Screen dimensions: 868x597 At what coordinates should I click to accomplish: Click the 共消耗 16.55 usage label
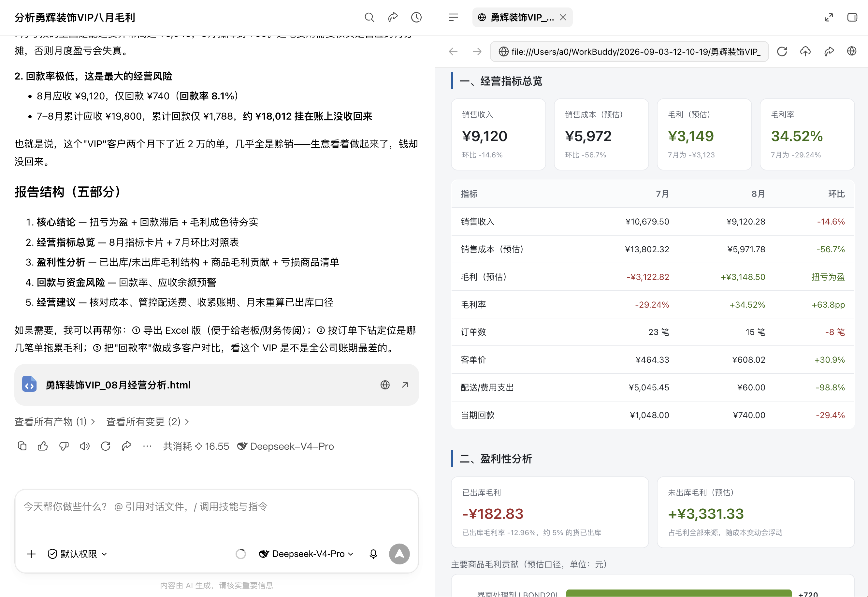tap(196, 446)
